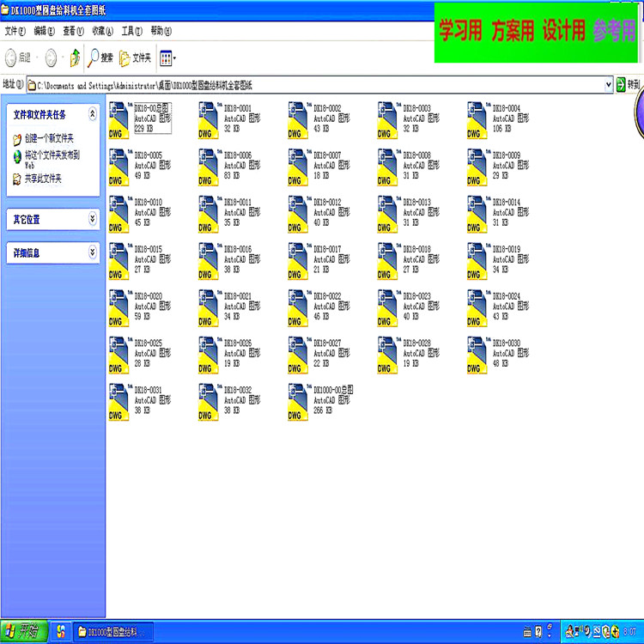
Task: Open the 帮助(H) menu
Action: click(161, 31)
